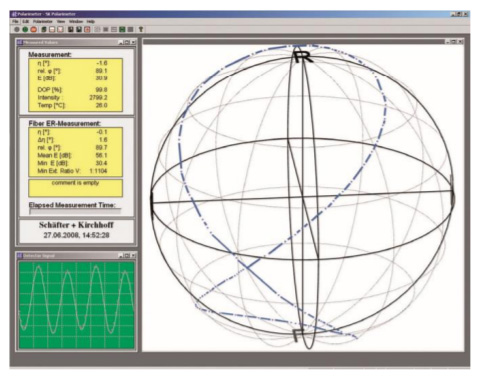Click the red-framed toolbar icon
This screenshot has height=380, width=481.
click(87, 29)
